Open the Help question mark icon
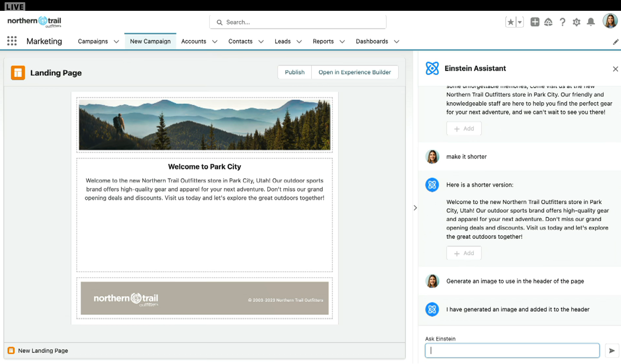 [x=562, y=22]
